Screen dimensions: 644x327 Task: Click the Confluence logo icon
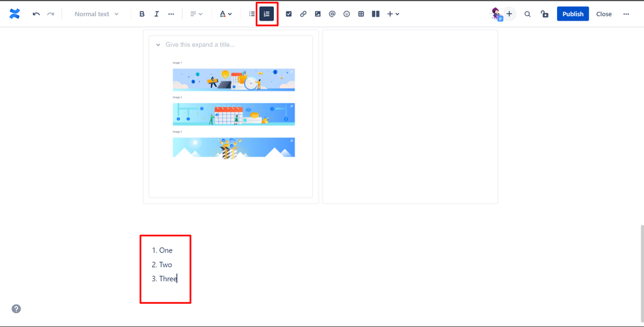[x=14, y=14]
